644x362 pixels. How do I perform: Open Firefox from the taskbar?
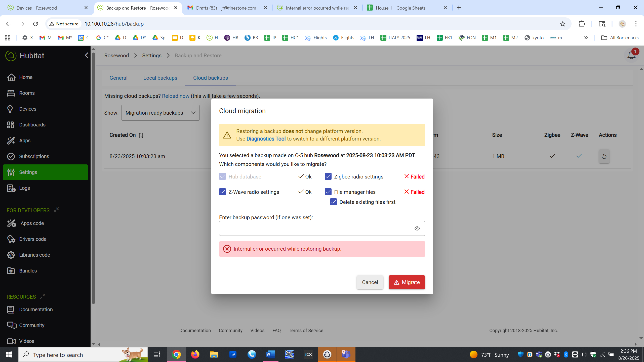[195, 354]
